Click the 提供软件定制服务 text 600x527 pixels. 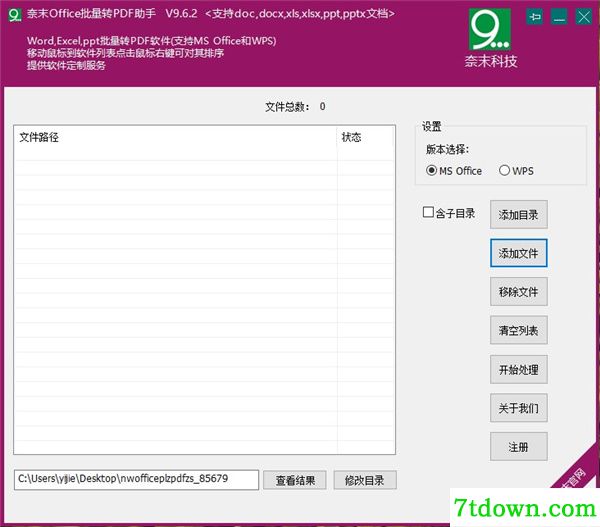66,65
